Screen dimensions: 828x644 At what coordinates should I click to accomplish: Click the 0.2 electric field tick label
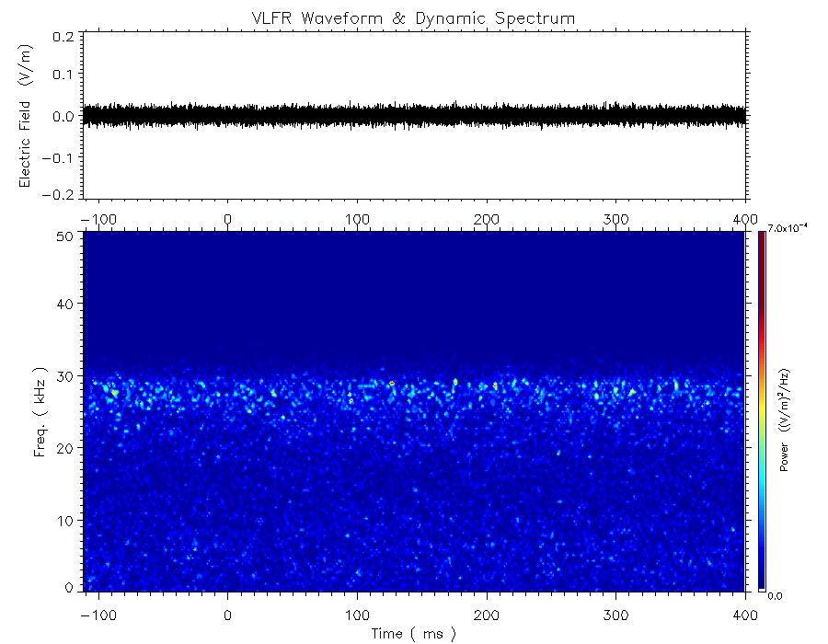[x=63, y=36]
